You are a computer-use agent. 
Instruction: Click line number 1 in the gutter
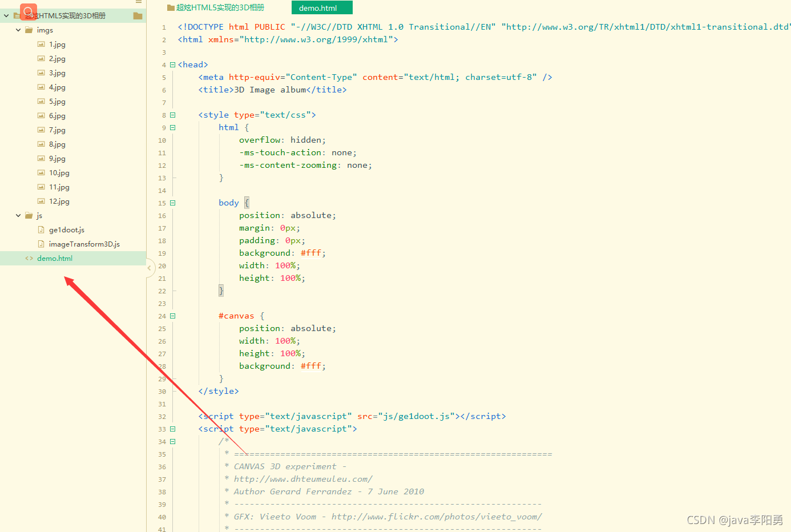164,27
